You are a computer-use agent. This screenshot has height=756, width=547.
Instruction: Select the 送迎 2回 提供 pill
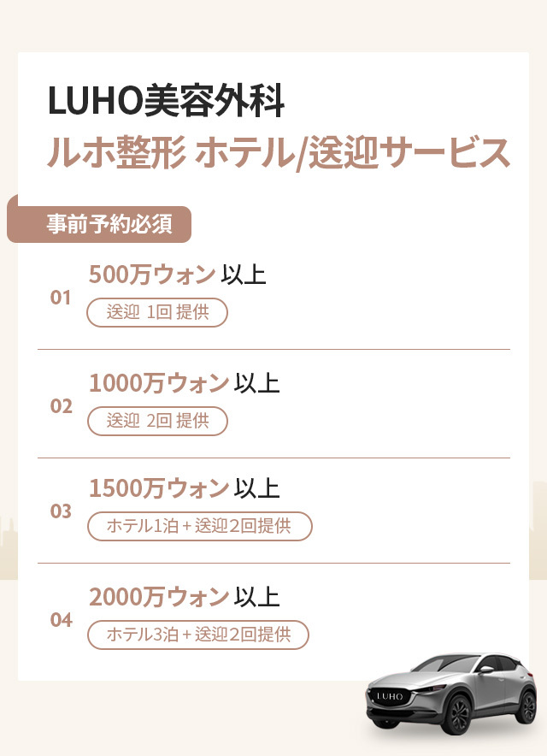coord(157,420)
